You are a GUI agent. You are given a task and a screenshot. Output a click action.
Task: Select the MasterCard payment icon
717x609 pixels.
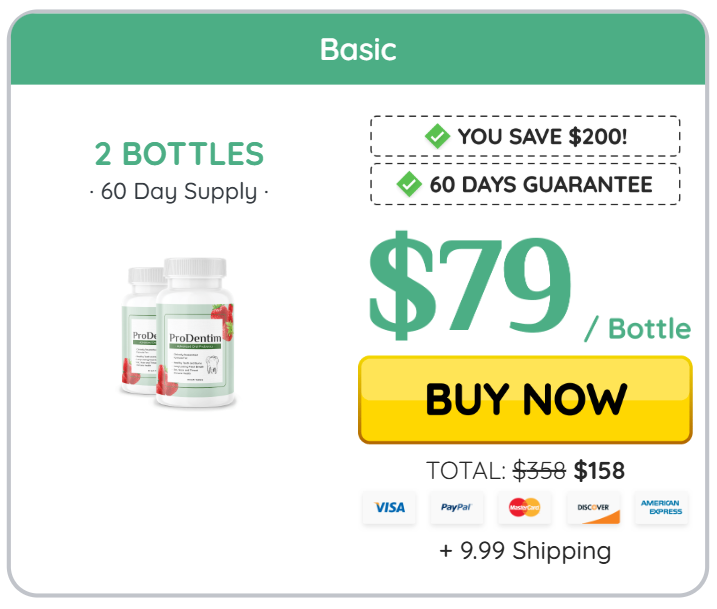[524, 508]
